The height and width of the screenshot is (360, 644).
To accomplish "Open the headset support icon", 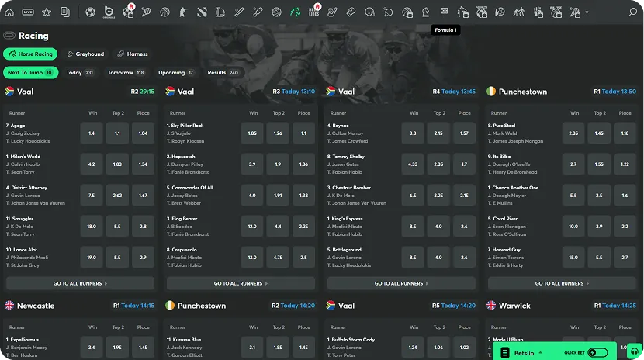I will pos(635,351).
